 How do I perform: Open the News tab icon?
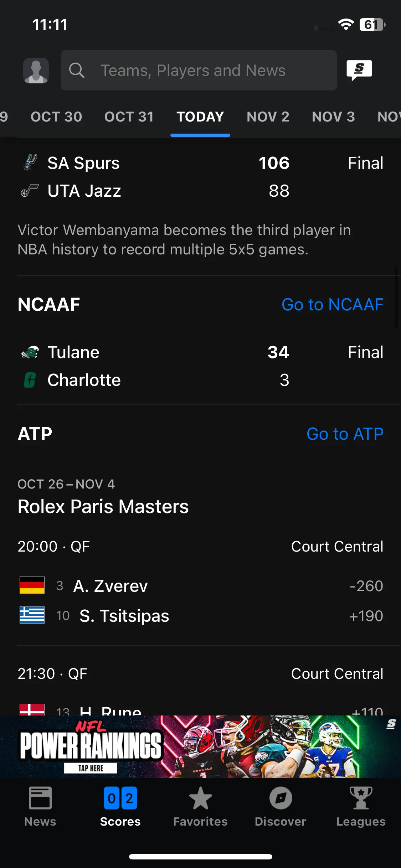[x=40, y=798]
